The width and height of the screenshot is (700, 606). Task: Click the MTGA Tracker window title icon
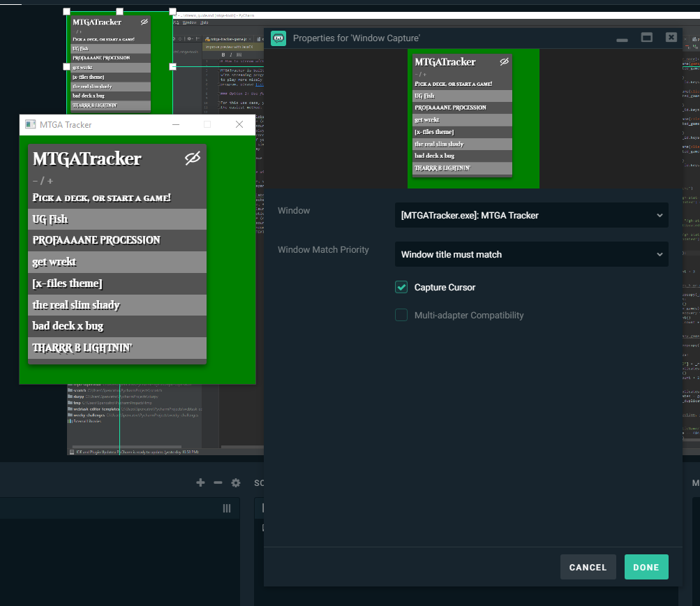coord(30,124)
